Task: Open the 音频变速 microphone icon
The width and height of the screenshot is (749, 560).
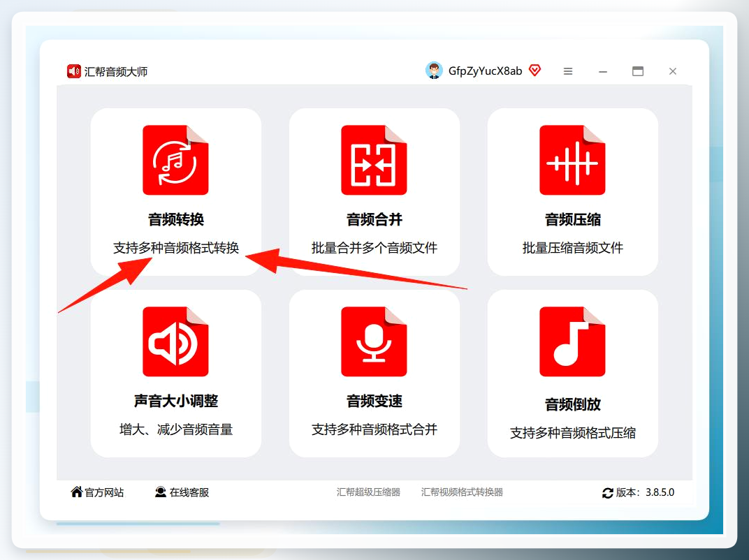Action: (374, 341)
